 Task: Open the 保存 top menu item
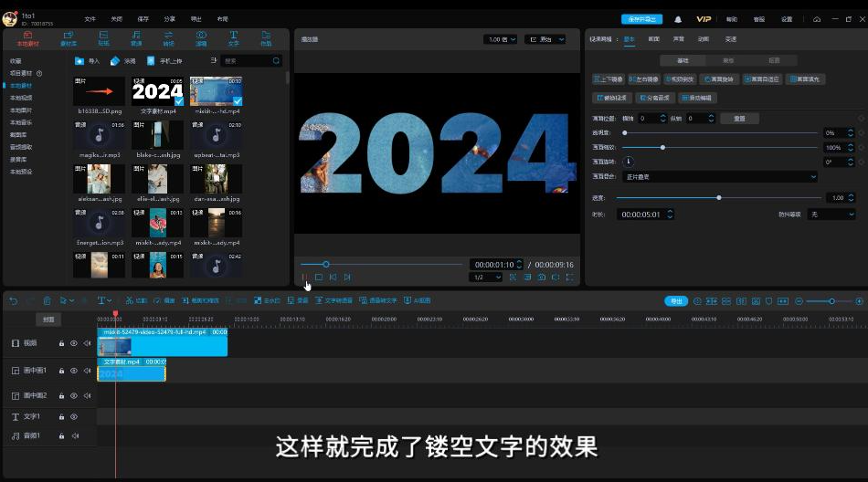pos(143,19)
